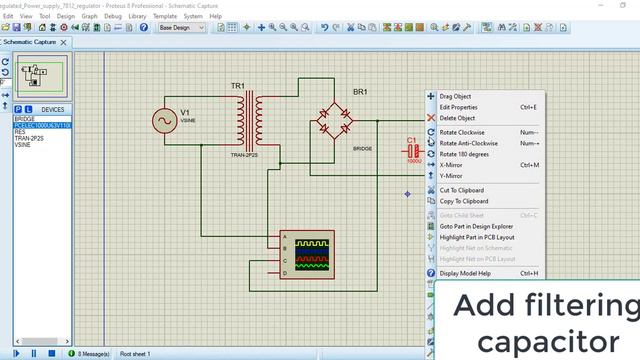The image size is (640, 360).
Task: Click the sidebar X-Mirror arrow icon
Action: coord(5,95)
